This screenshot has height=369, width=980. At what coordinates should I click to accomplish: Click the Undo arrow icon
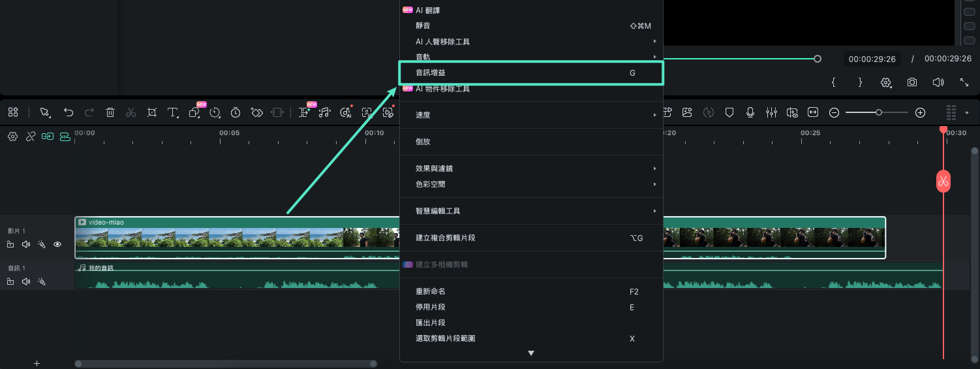[x=69, y=112]
